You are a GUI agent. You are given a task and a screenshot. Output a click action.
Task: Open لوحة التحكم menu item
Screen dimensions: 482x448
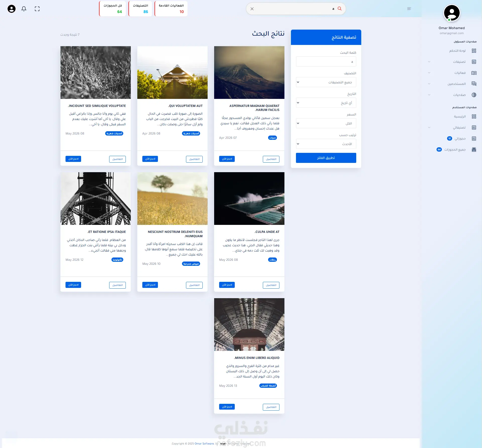(457, 51)
